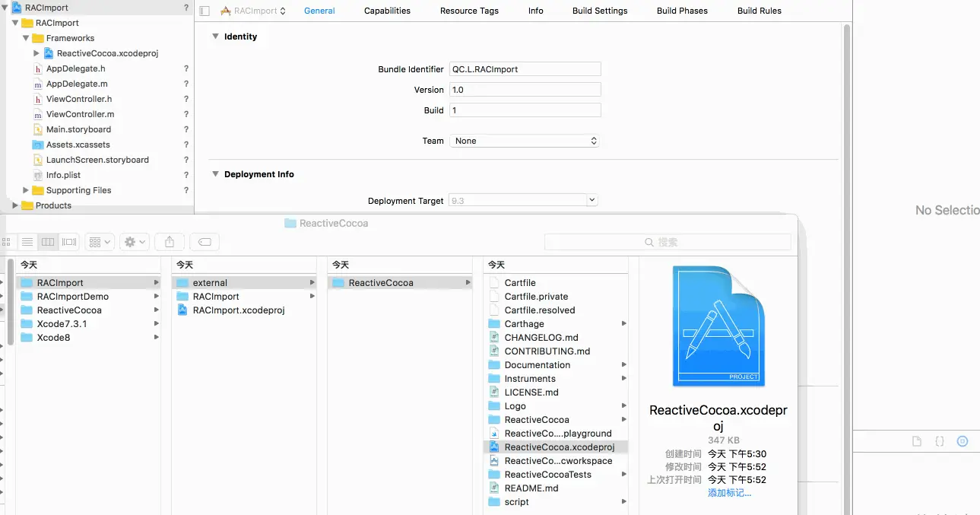This screenshot has width=980, height=515.
Task: Expand the Supporting Files group
Action: [x=26, y=190]
